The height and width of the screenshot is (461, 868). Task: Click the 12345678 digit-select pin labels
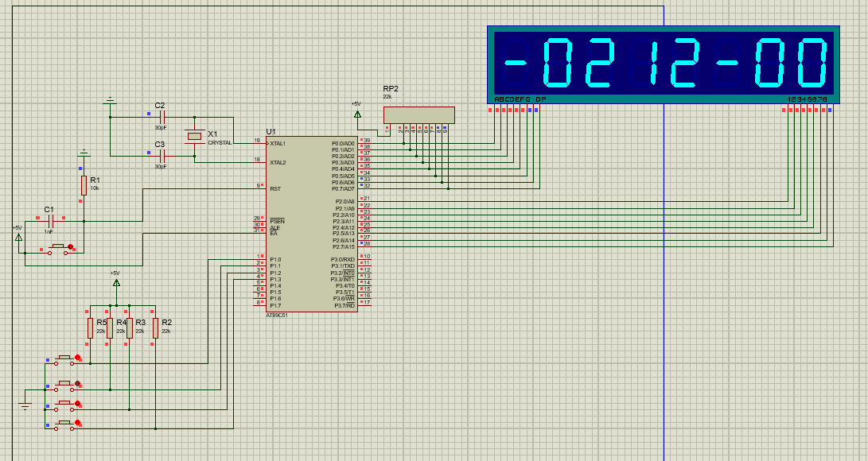[x=807, y=99]
